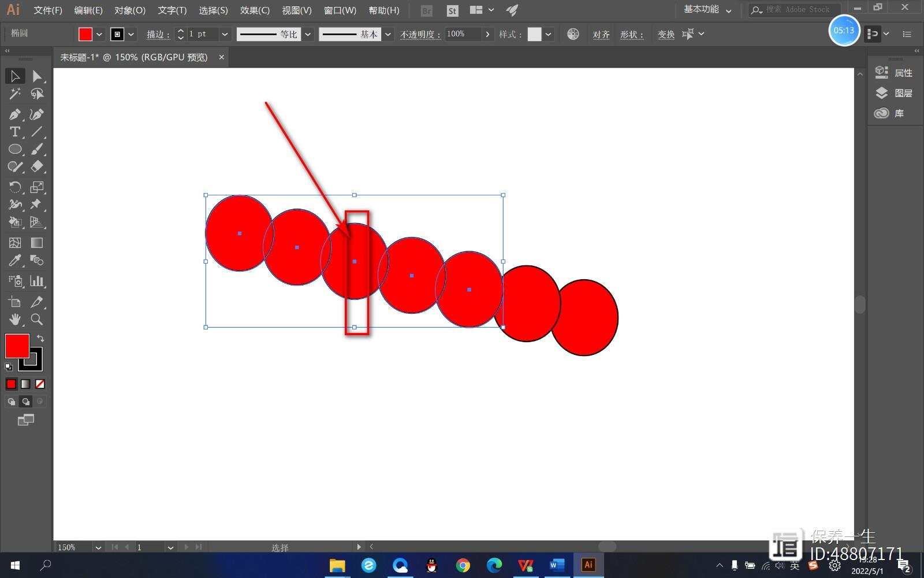Select the Scale tool
This screenshot has width=924, height=578.
[37, 187]
